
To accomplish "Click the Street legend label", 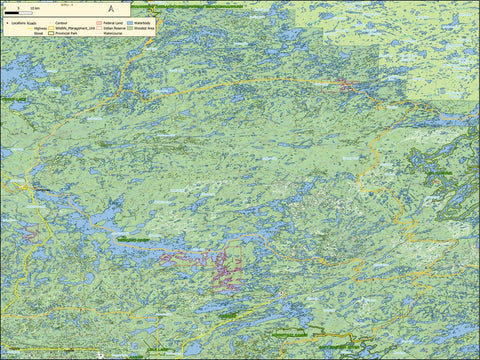I will [38, 33].
